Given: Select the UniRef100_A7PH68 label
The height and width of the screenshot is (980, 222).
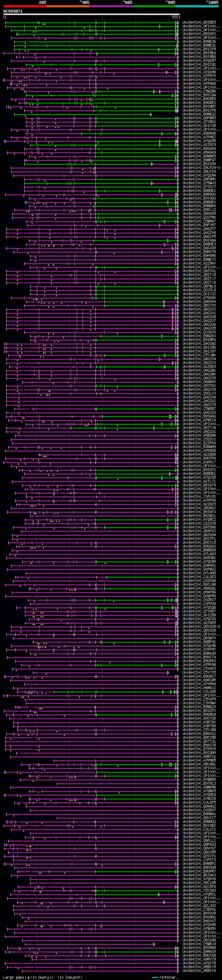Looking at the screenshot, I should click(199, 84).
